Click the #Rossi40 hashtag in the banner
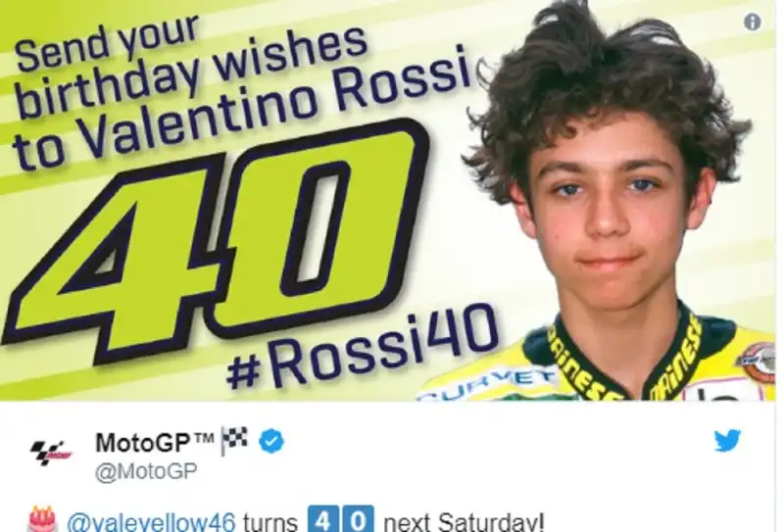 362,348
